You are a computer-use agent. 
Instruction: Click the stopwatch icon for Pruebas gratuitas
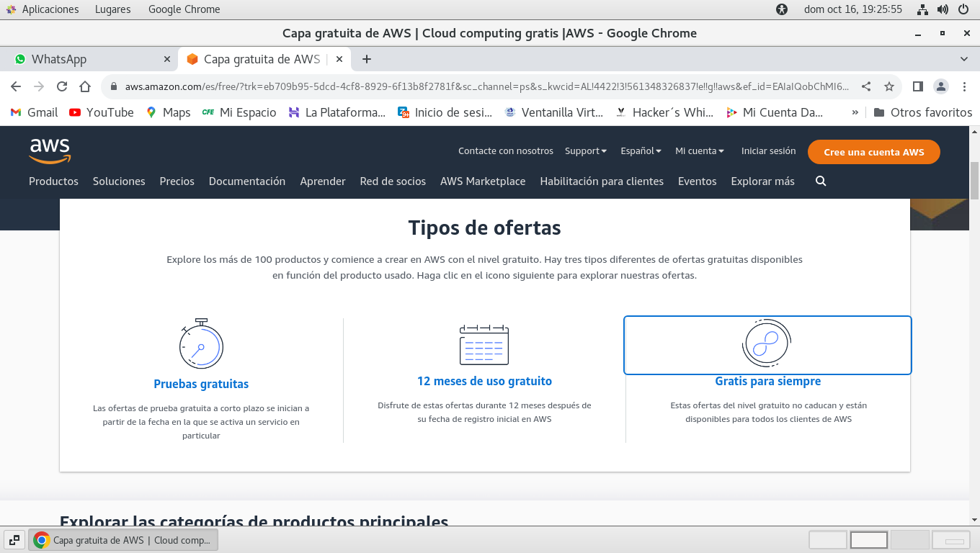coord(201,344)
